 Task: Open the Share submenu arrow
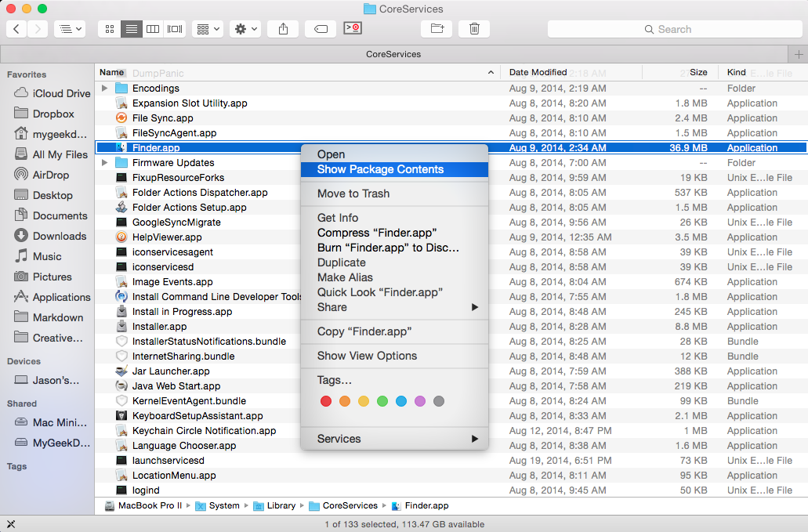click(x=475, y=307)
